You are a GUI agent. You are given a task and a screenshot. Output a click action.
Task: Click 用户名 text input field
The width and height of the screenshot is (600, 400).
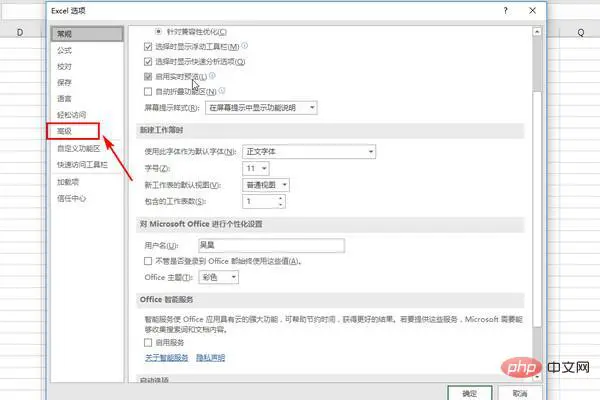[x=271, y=245]
